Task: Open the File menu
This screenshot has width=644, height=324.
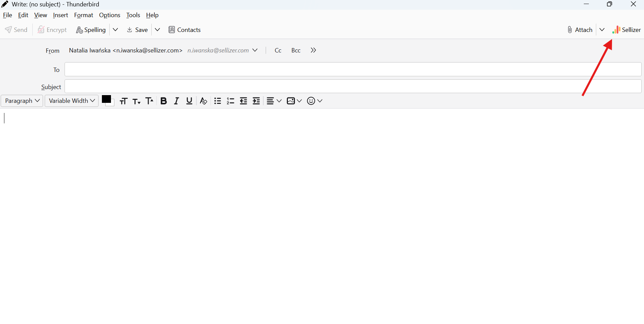Action: [7, 15]
